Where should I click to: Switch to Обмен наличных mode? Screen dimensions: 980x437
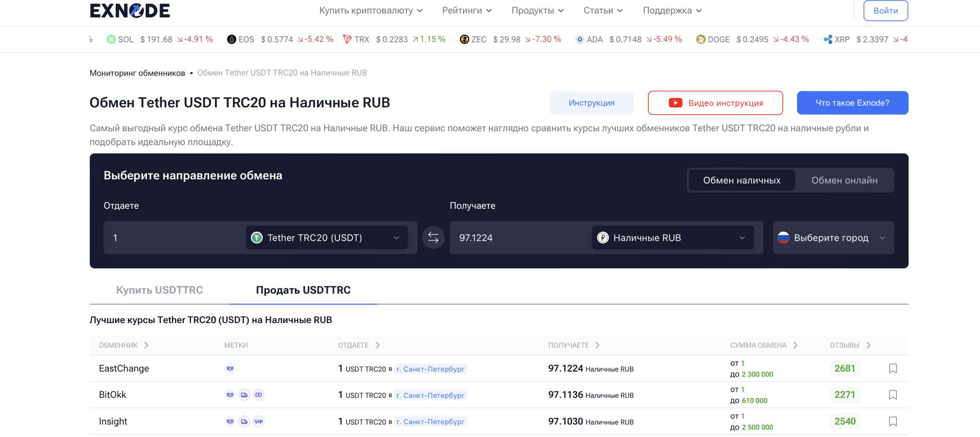click(742, 181)
